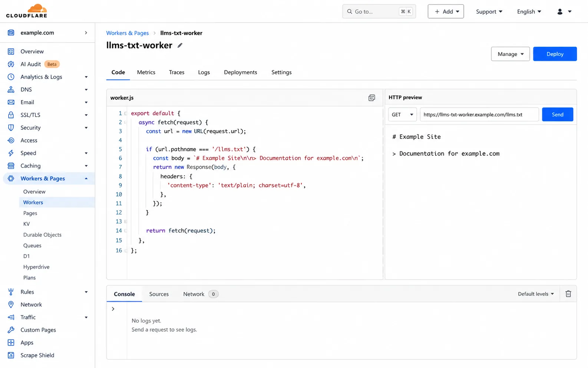This screenshot has width=588, height=368.
Task: Click the Analytics & Logs clock icon
Action: (x=11, y=77)
